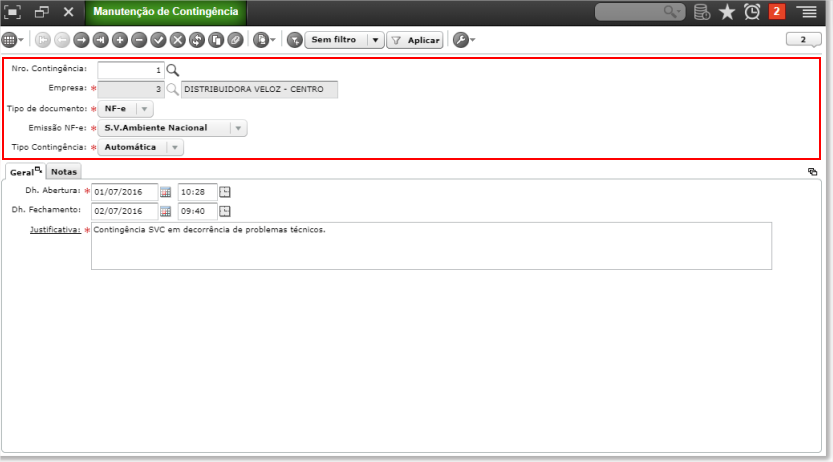Open favorites with the star icon
Image resolution: width=833 pixels, height=462 pixels.
click(727, 12)
